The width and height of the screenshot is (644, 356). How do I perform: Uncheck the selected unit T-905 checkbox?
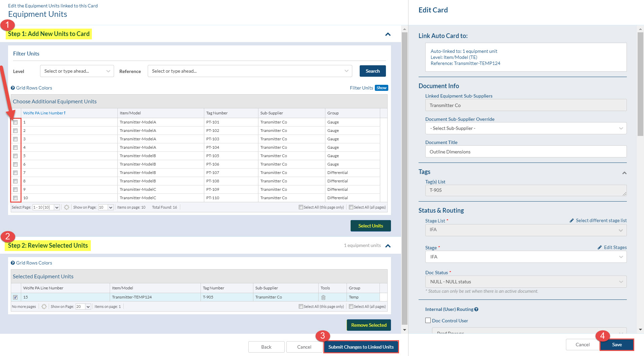[x=15, y=297]
